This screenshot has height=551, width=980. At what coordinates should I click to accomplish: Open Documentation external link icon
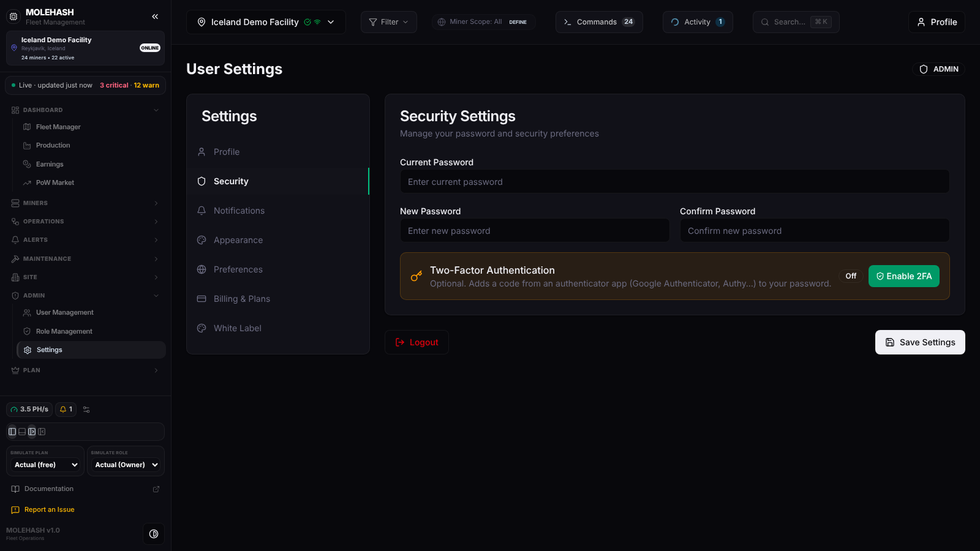coord(156,489)
